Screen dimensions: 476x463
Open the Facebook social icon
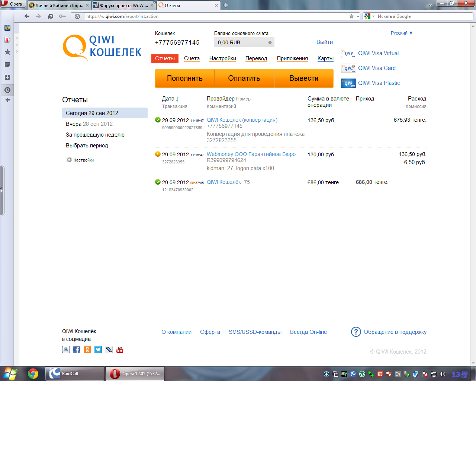tap(77, 349)
